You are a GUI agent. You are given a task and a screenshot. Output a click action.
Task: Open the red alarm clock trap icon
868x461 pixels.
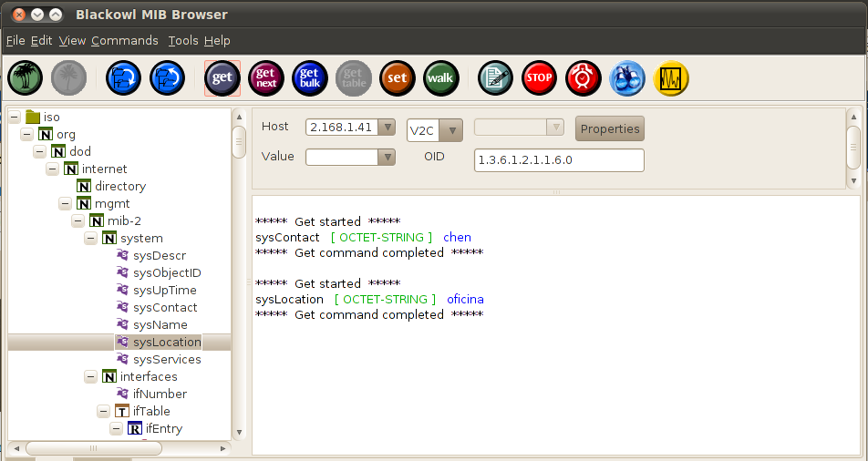[x=583, y=78]
